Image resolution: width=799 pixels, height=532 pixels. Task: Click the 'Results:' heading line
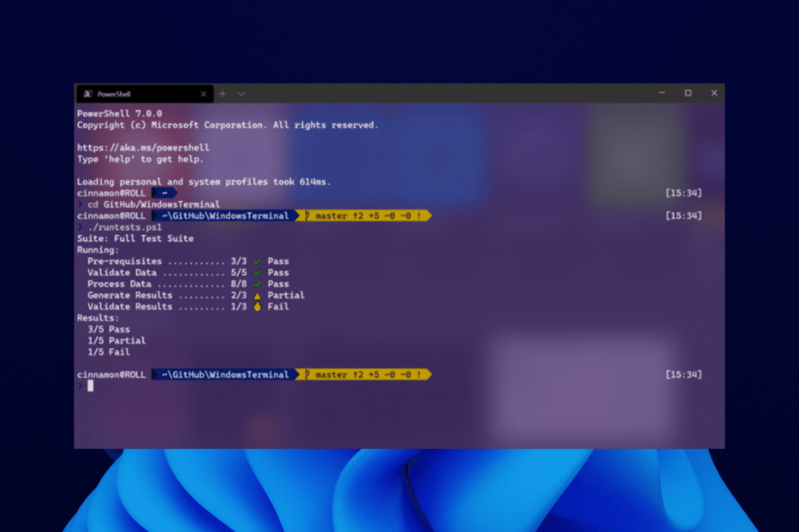coord(97,318)
